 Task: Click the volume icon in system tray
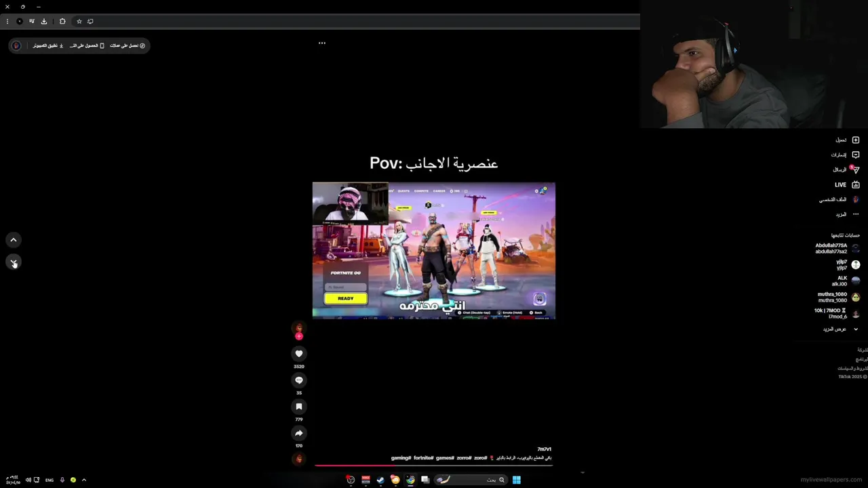[x=28, y=480]
